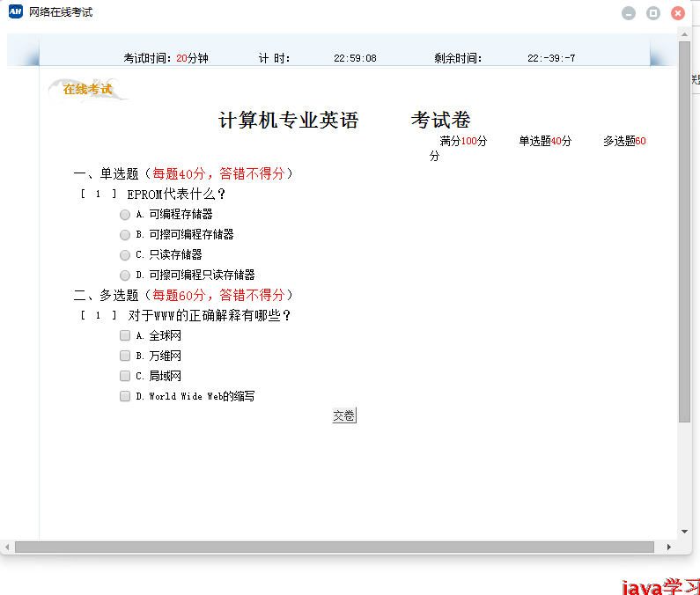Select radio option C 只读存储器

125,255
